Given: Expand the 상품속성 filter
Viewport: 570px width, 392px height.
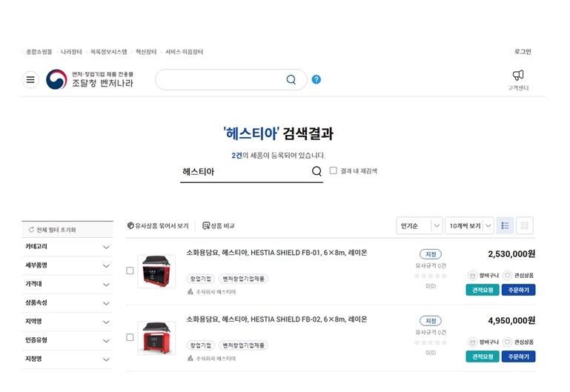Looking at the screenshot, I should coord(67,303).
